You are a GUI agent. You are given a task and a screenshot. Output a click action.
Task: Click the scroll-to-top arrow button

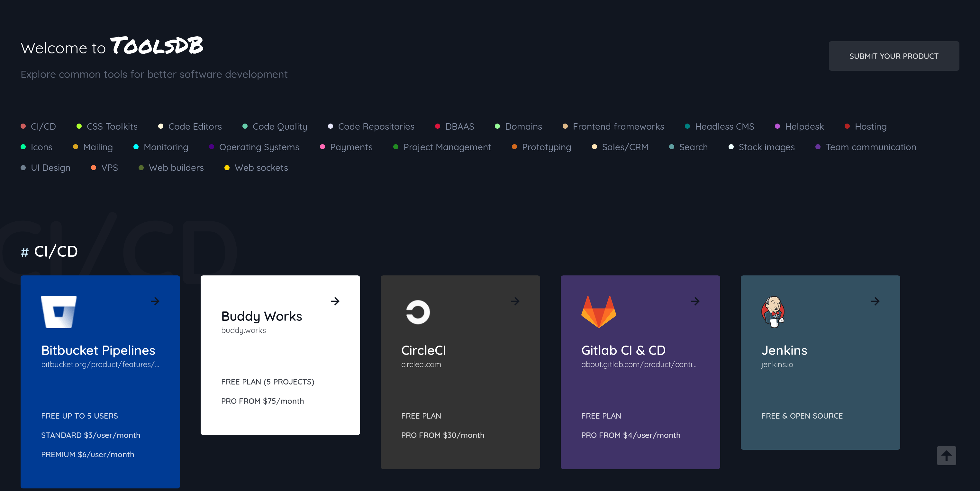pos(946,455)
